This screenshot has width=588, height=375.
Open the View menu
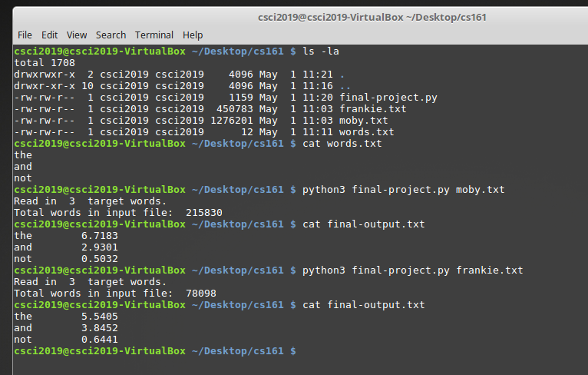(77, 35)
